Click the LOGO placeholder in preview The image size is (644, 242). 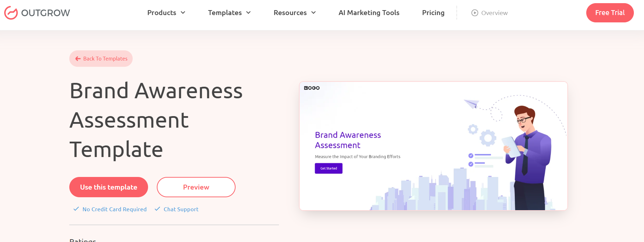[x=311, y=88]
